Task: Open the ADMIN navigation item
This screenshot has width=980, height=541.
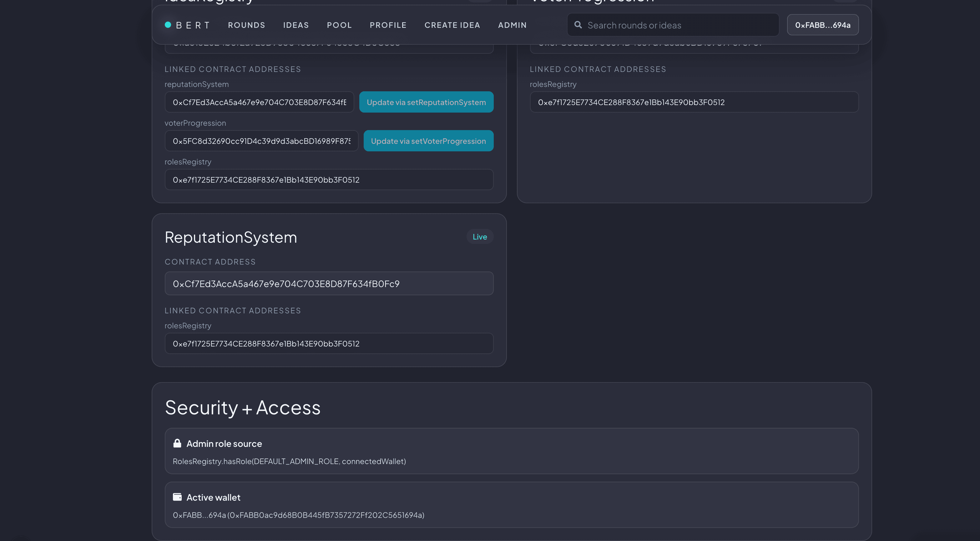Action: [512, 25]
